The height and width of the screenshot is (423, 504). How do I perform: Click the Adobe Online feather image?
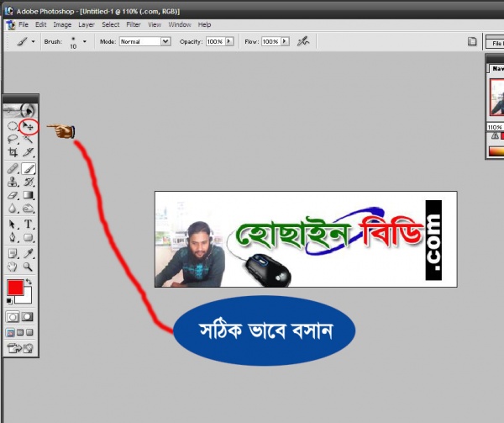20,111
